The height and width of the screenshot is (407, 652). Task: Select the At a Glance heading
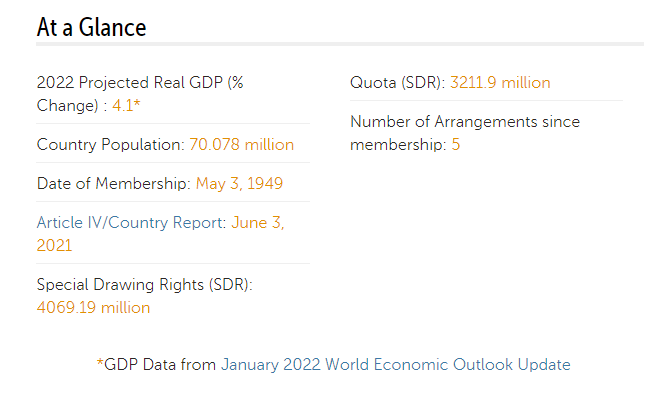(91, 27)
